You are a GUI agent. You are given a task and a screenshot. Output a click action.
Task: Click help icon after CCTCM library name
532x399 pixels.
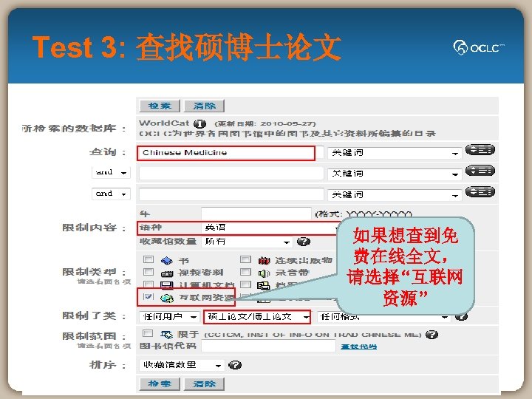click(432, 335)
